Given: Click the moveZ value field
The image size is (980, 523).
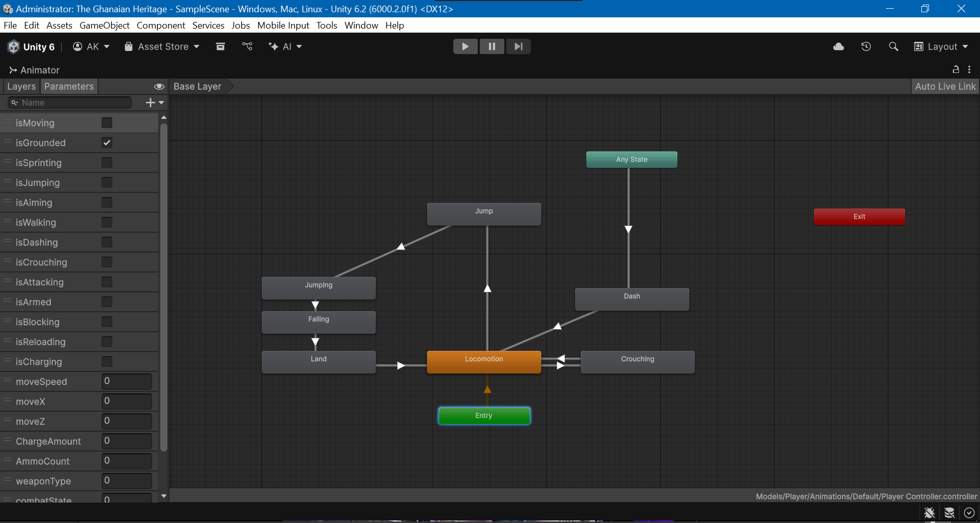Looking at the screenshot, I should click(127, 421).
